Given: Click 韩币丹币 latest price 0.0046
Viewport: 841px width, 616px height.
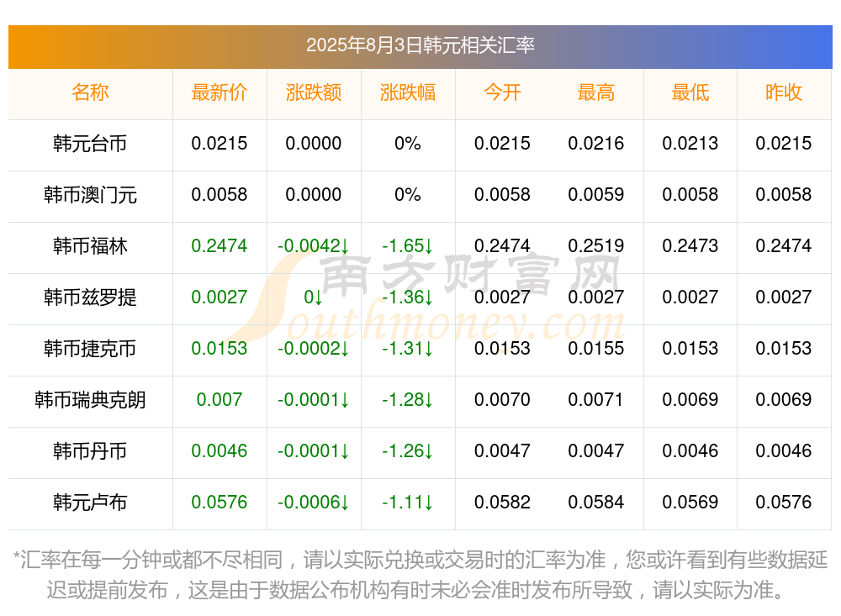Looking at the screenshot, I should click(220, 450).
